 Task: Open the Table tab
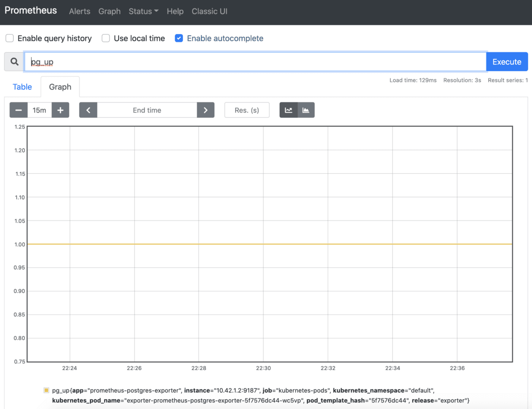pos(22,87)
